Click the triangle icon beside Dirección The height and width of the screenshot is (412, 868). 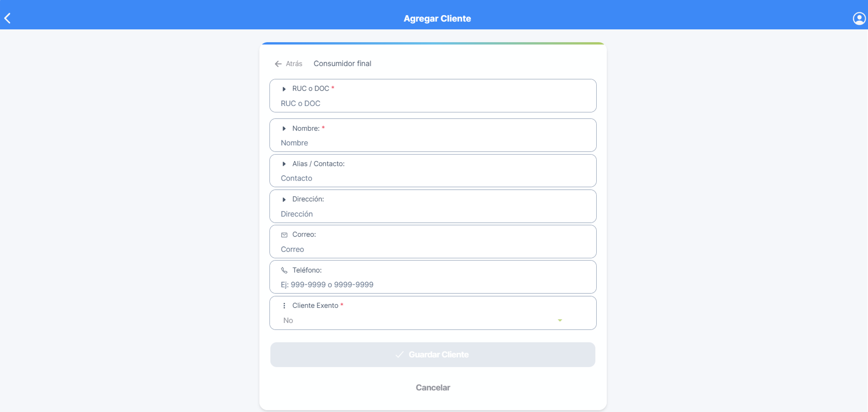tap(284, 200)
